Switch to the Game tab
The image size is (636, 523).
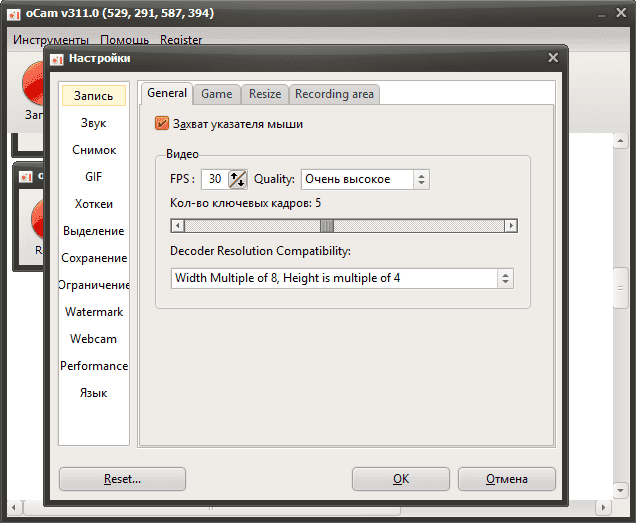[216, 94]
